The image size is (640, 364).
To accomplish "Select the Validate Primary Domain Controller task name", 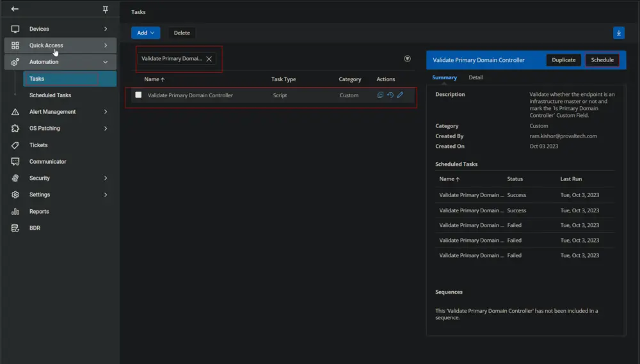I will coord(190,95).
